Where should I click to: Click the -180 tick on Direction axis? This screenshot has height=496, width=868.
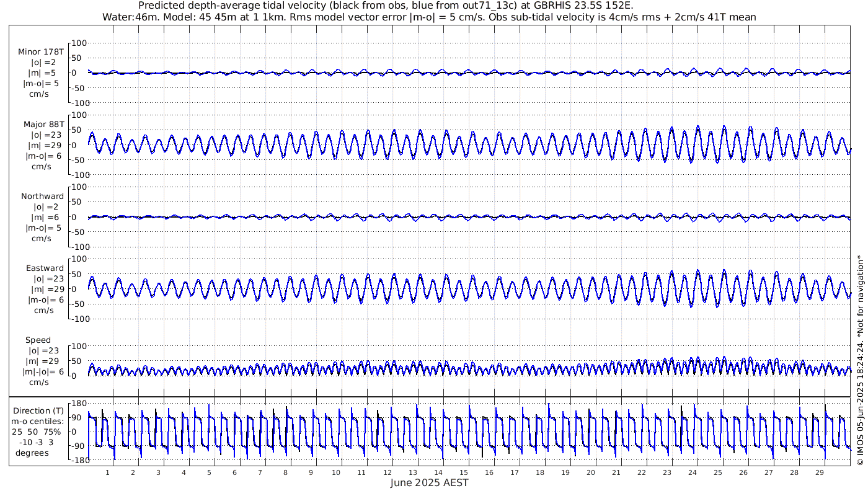coord(77,461)
